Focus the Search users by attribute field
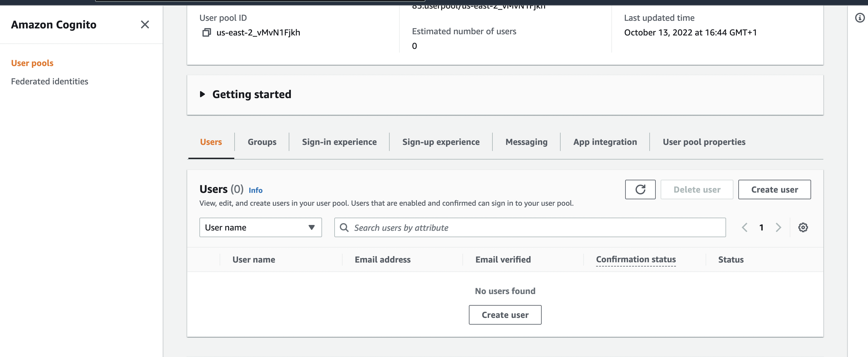This screenshot has width=868, height=357. (x=530, y=227)
